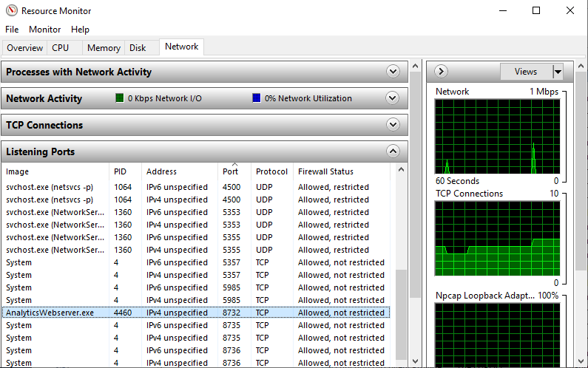588x368 pixels.
Task: Click main pane scroll down arrow
Action: coord(415,361)
